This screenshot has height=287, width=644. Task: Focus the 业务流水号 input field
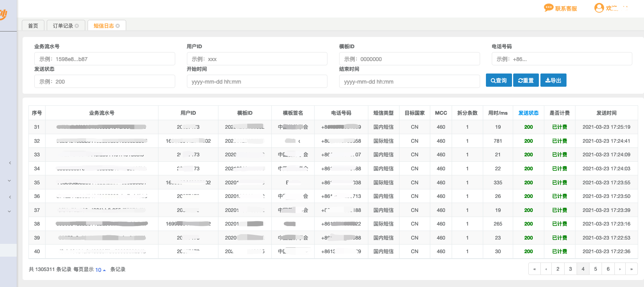click(105, 59)
